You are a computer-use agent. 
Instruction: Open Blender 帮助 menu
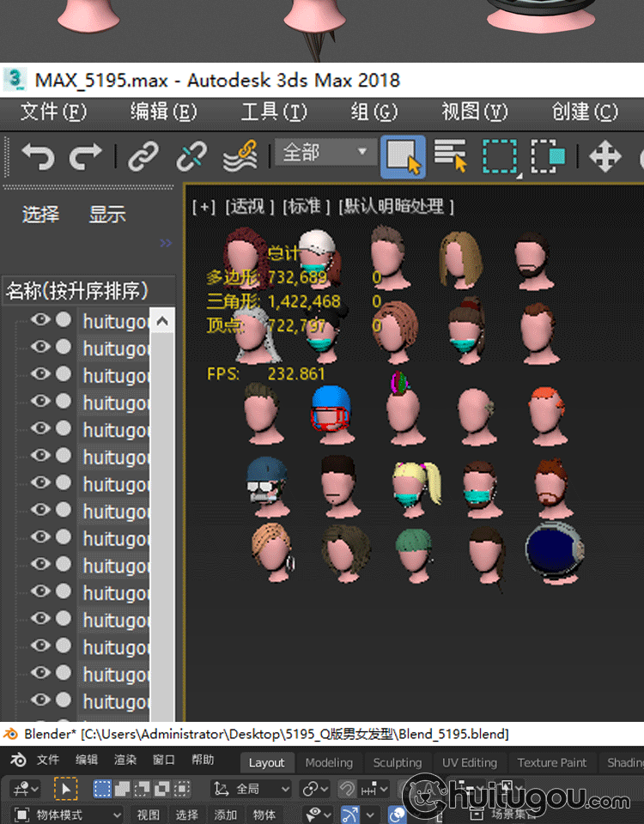[203, 760]
